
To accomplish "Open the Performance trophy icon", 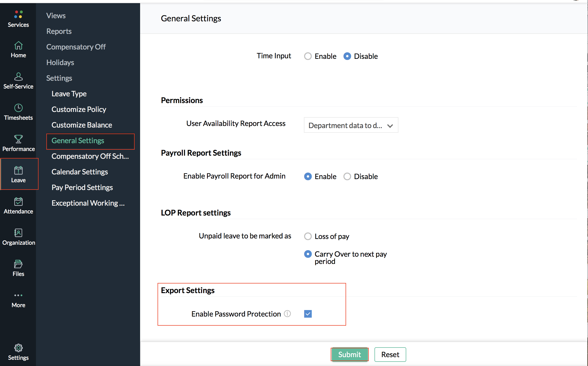I will (18, 139).
